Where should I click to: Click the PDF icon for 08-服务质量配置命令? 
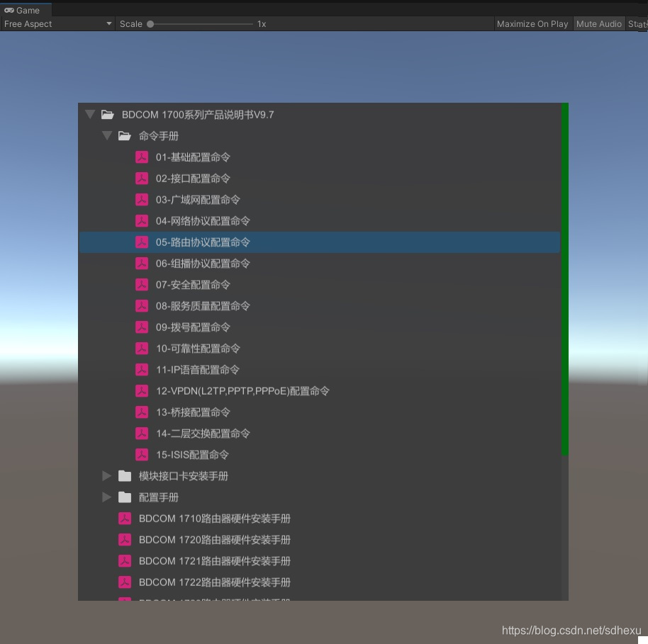tap(142, 306)
